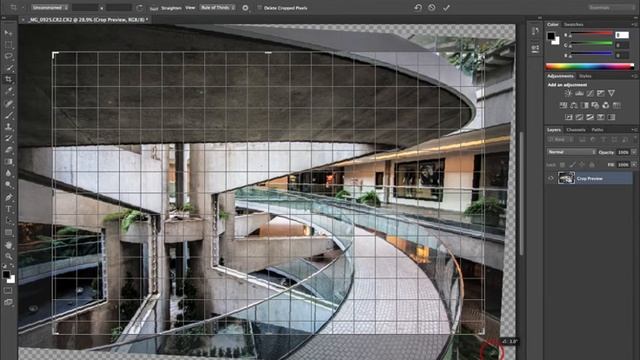Open the Opacity slider dropdown arrow
The image size is (640, 360).
(633, 152)
